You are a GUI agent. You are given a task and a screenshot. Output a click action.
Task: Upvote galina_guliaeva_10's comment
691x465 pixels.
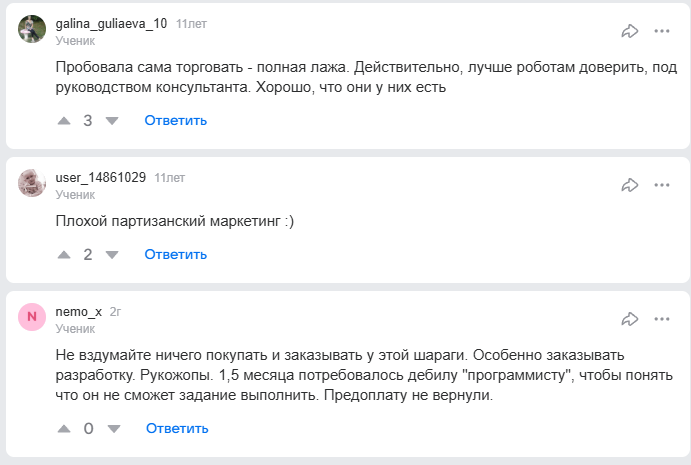click(x=64, y=121)
